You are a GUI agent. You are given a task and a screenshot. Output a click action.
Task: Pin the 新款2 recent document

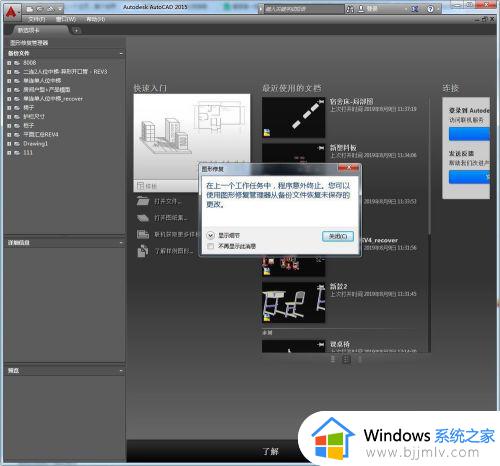click(x=321, y=286)
